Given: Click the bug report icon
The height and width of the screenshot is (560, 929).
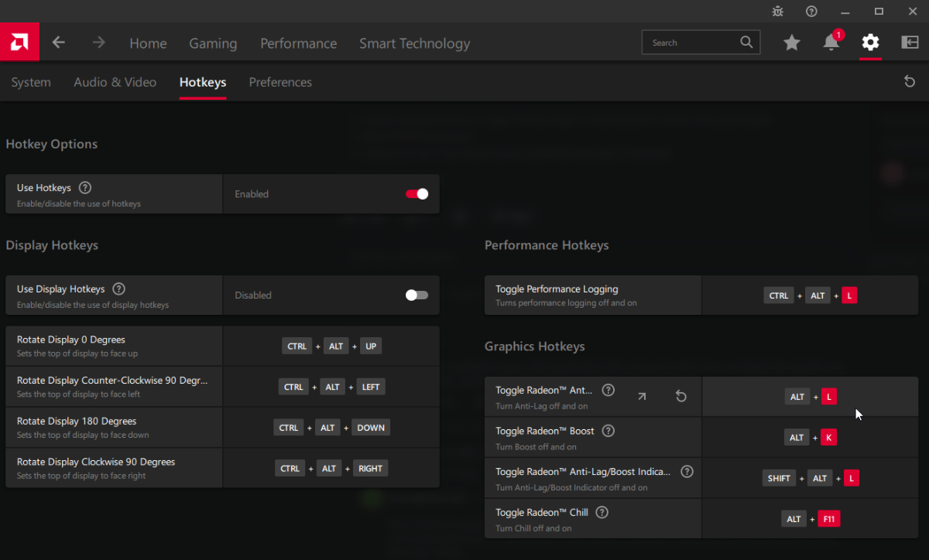Looking at the screenshot, I should pos(777,11).
